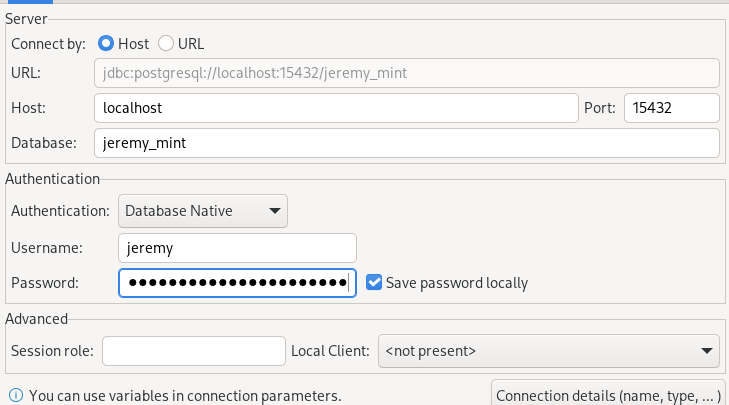The image size is (729, 405).
Task: Expand the Local Client dropdown
Action: click(548, 351)
